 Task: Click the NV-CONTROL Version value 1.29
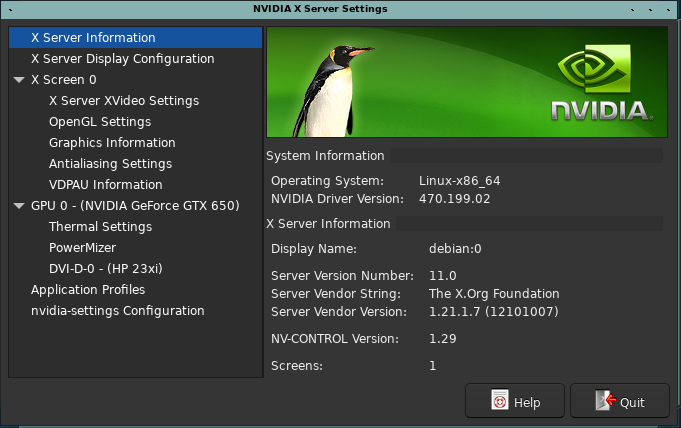(443, 339)
